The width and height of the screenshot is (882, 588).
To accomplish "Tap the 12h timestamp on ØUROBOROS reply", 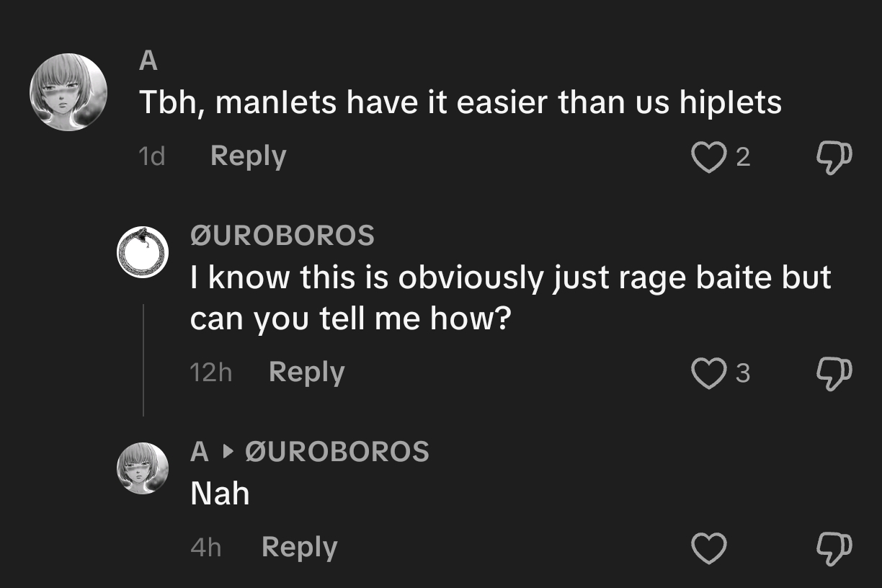I will (x=210, y=373).
